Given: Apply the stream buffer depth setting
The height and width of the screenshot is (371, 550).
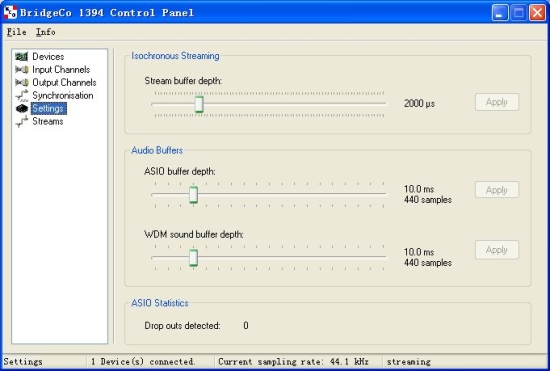Looking at the screenshot, I should pos(497,102).
